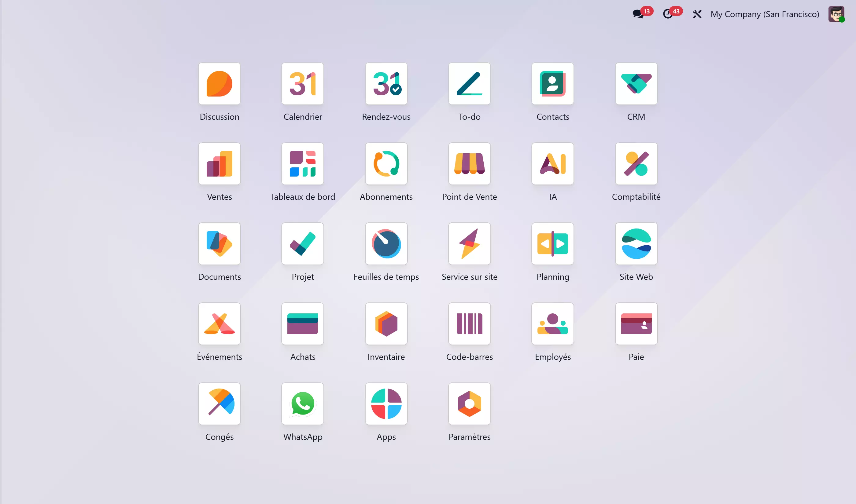Image resolution: width=856 pixels, height=504 pixels.
Task: Open the Inventaire app
Action: (x=386, y=324)
